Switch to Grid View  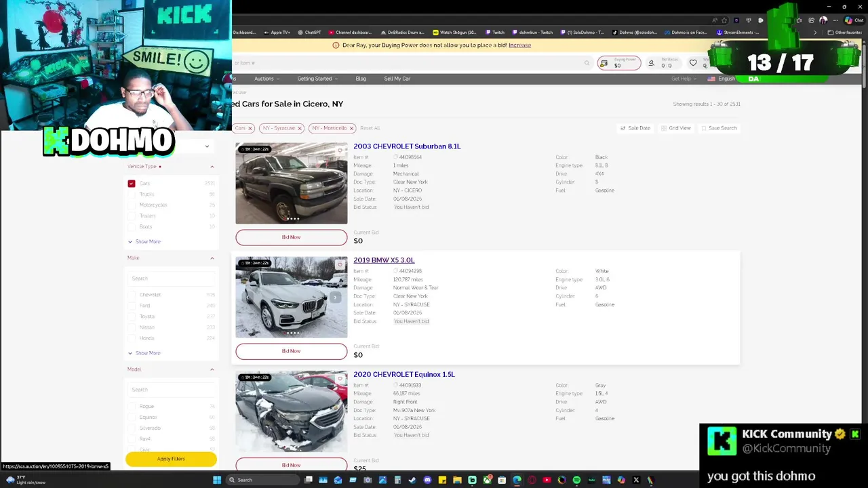676,128
